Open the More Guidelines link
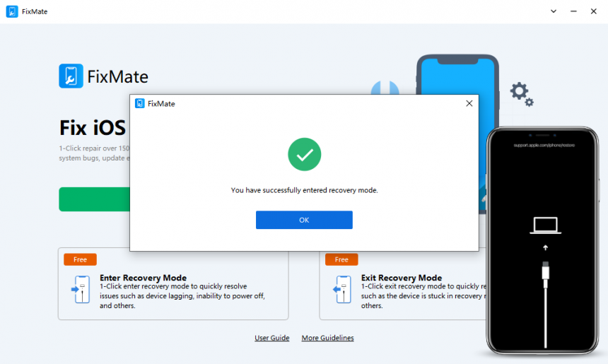 [x=327, y=338]
